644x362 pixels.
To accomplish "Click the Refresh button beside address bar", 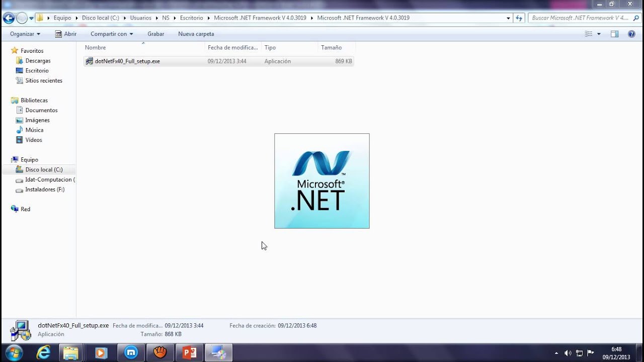I will (x=519, y=18).
